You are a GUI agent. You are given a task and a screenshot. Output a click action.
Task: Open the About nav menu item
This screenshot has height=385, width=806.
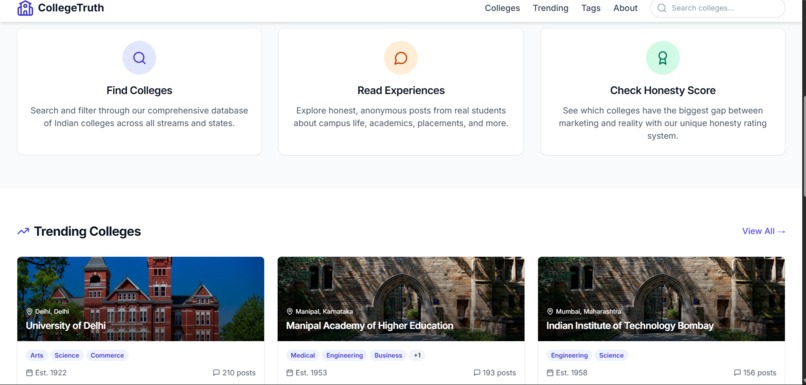point(625,8)
